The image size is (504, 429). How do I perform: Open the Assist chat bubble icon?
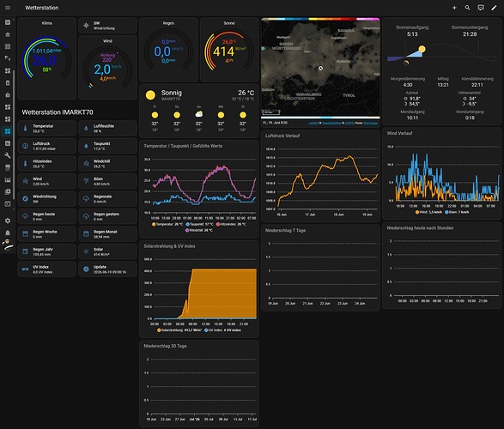[x=481, y=8]
